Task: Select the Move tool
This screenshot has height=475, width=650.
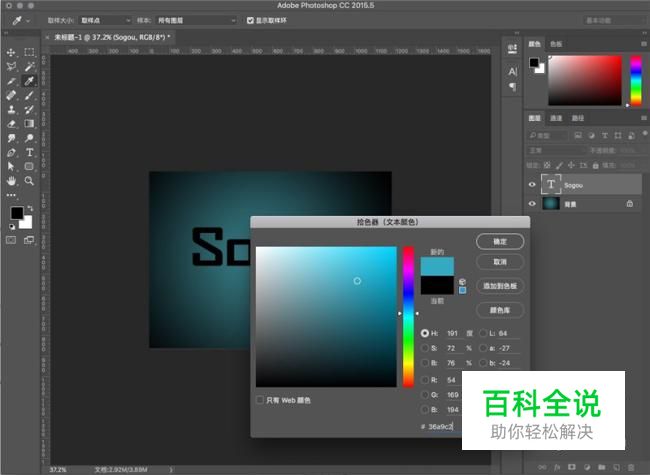Action: (11, 52)
